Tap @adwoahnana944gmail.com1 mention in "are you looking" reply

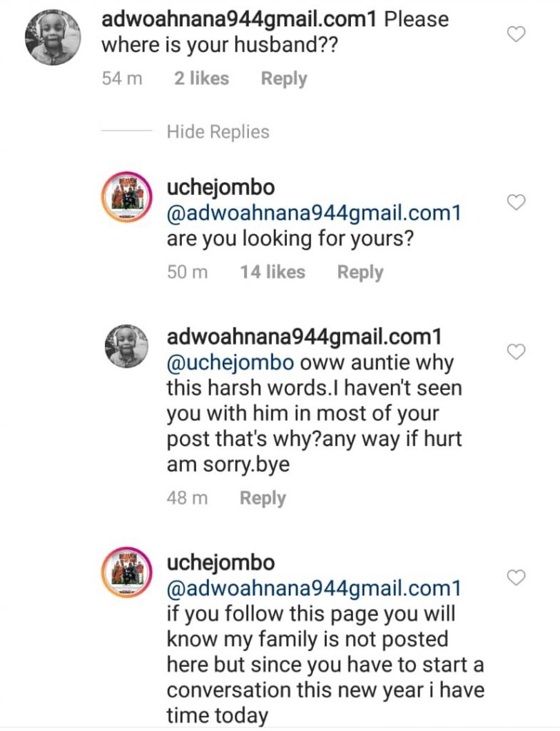tap(314, 213)
